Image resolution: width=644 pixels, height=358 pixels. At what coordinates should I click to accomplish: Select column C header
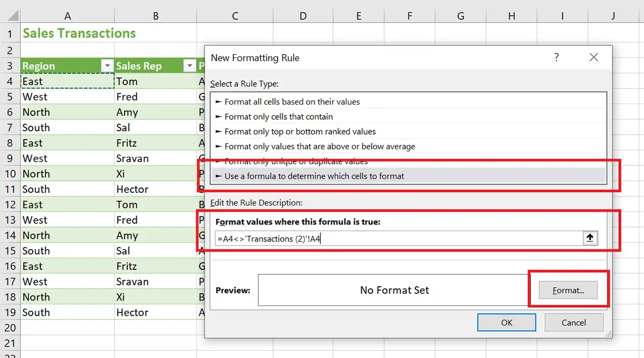pyautogui.click(x=235, y=16)
